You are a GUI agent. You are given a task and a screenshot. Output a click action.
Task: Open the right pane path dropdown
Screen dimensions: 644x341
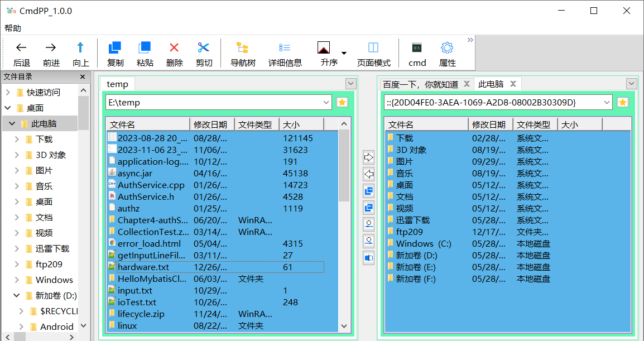(x=607, y=102)
